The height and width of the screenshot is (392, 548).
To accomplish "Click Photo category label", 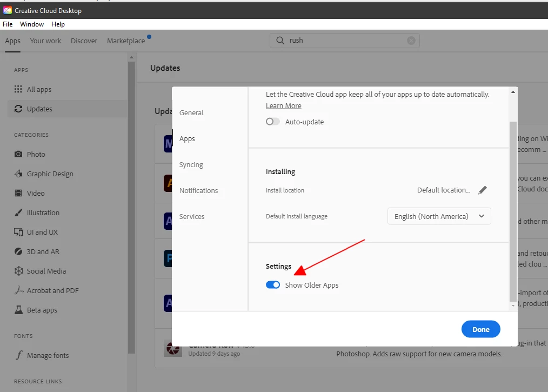I will [36, 154].
